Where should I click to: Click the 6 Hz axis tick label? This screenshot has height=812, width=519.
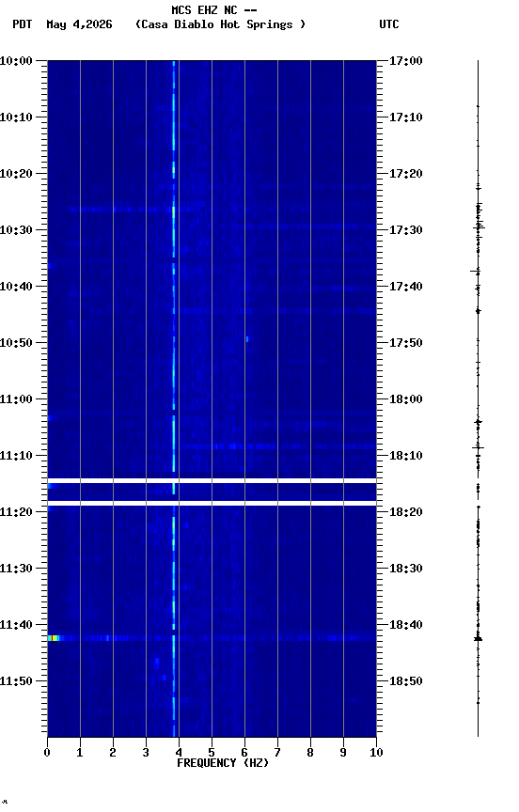coord(244,753)
